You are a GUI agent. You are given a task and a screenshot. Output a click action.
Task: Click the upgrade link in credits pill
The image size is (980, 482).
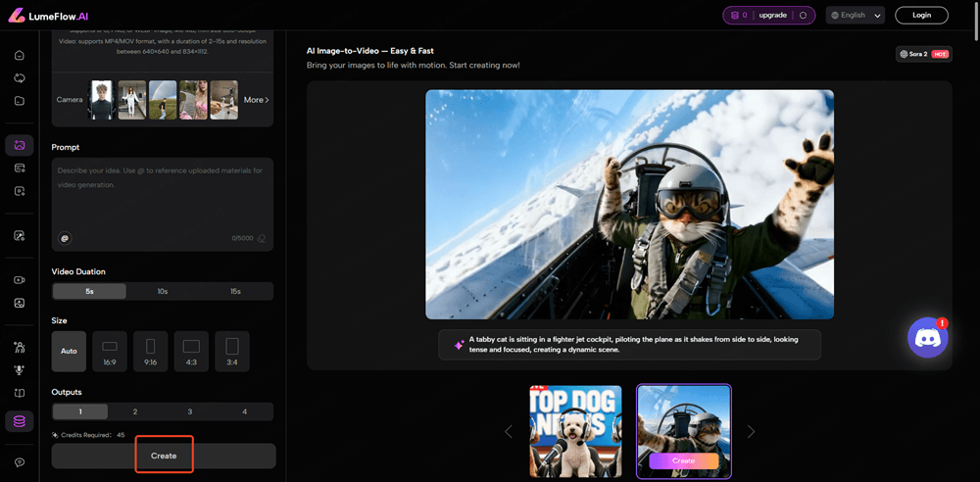point(772,16)
